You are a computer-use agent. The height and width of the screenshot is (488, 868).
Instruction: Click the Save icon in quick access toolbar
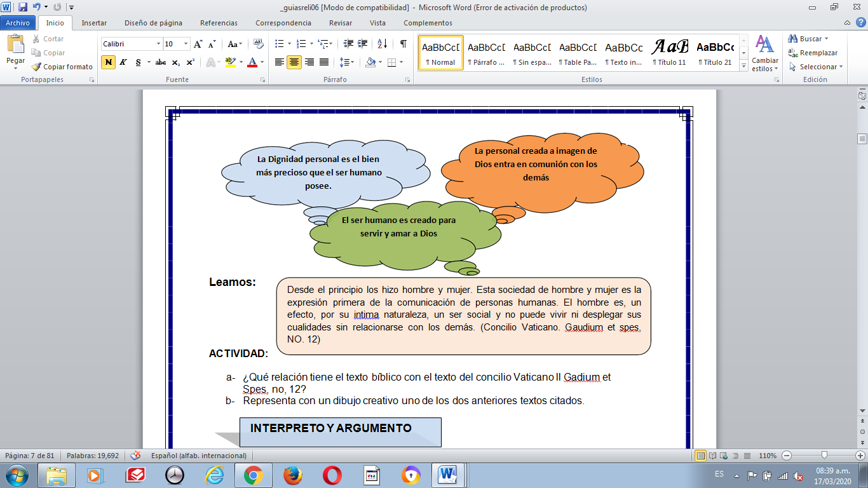tap(23, 8)
